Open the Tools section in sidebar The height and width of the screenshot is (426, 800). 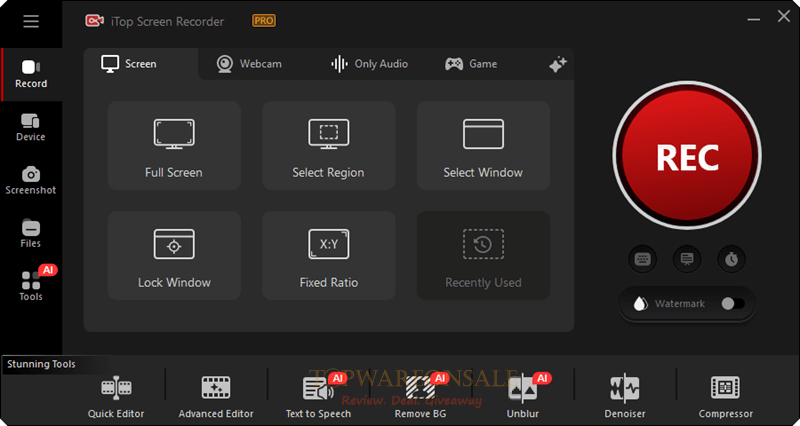(x=31, y=287)
